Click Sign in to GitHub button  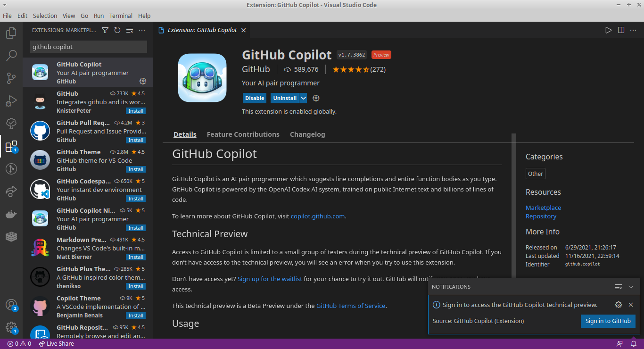click(x=608, y=321)
